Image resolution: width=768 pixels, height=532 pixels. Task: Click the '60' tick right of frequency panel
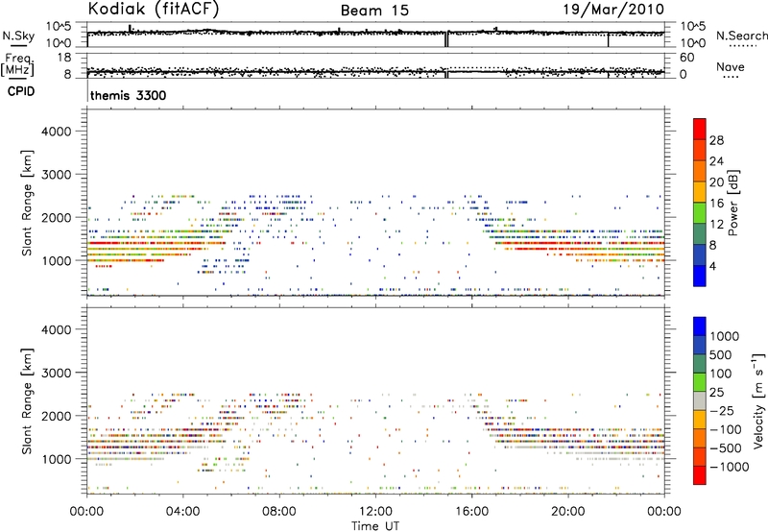pyautogui.click(x=687, y=58)
